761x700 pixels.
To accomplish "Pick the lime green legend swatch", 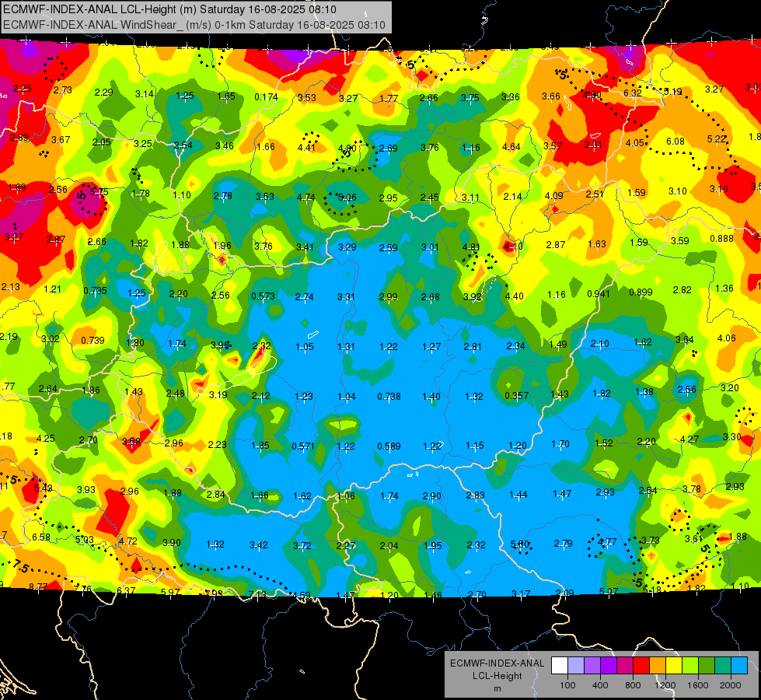I will click(x=690, y=665).
